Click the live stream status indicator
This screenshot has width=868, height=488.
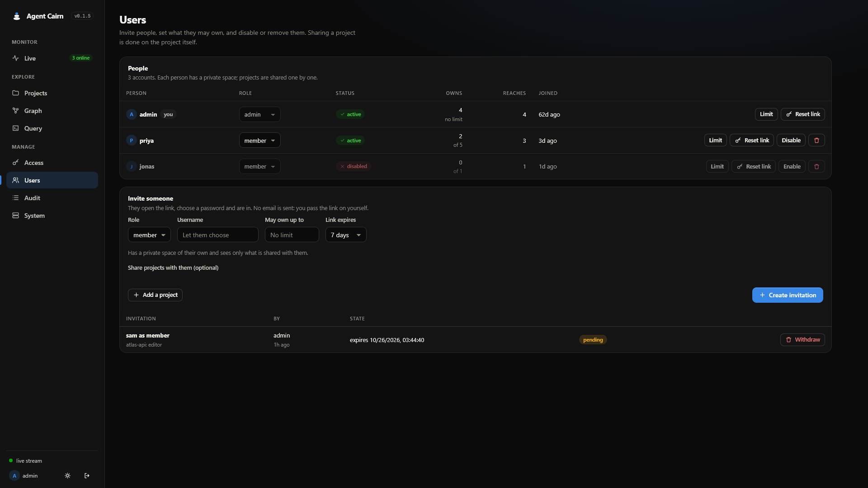[25, 461]
